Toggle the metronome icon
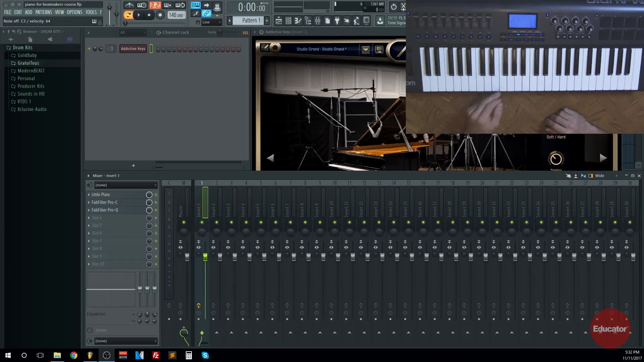Viewport: 644px width, 362px height. click(129, 5)
